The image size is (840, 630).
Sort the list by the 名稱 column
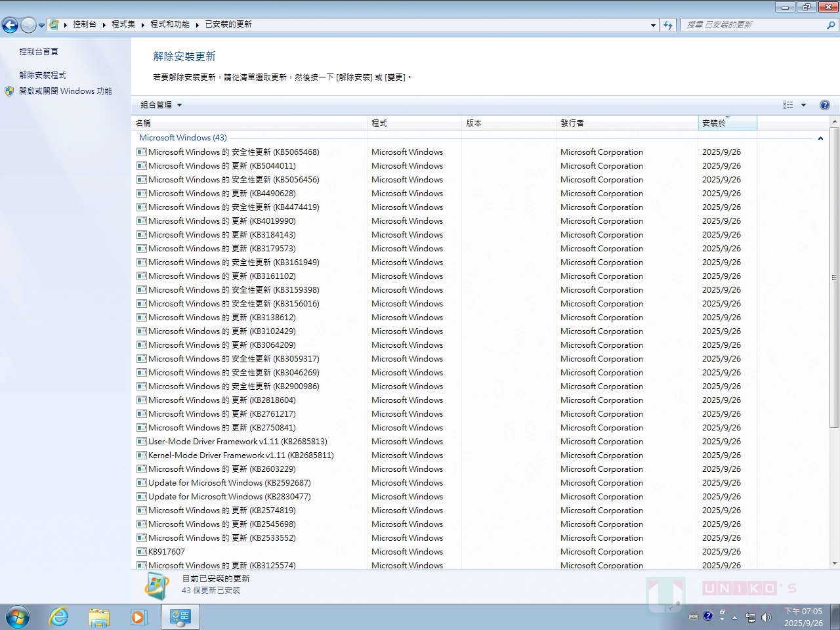click(249, 123)
